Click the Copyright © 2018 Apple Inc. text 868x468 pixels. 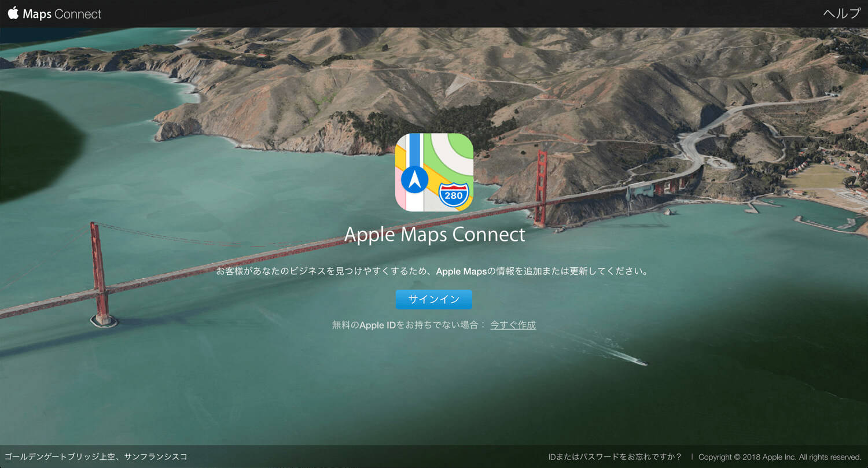point(780,457)
